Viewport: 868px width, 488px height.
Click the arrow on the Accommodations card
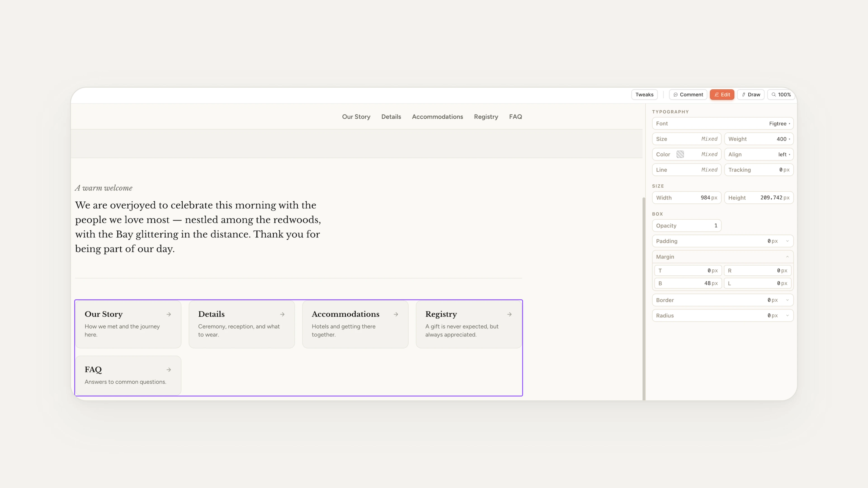396,314
